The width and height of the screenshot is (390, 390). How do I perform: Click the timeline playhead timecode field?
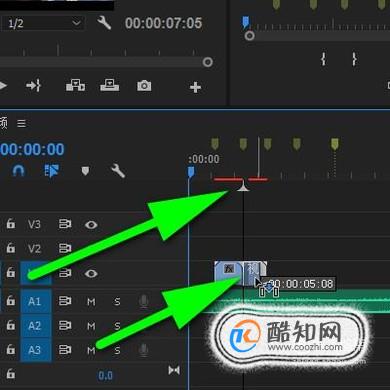pyautogui.click(x=32, y=149)
